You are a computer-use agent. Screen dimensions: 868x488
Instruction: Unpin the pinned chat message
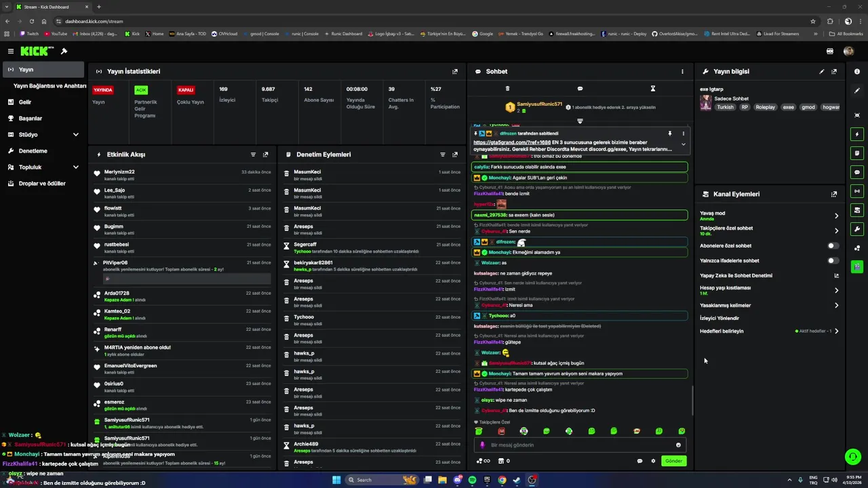point(669,134)
